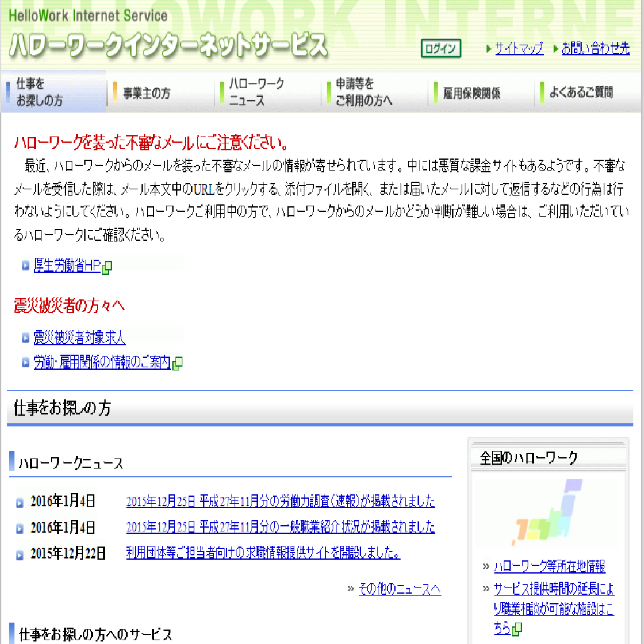Click the 全国のハローワーク heading
Screen dimensions: 644x644
[529, 458]
